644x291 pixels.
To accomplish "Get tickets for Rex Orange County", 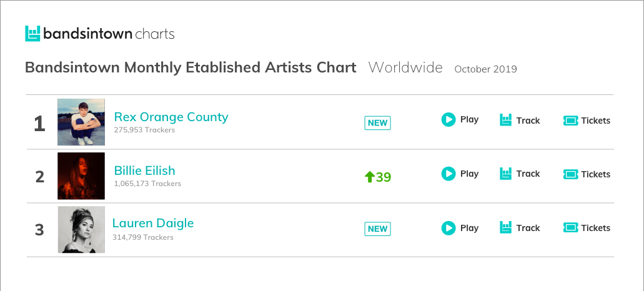I will tap(587, 121).
